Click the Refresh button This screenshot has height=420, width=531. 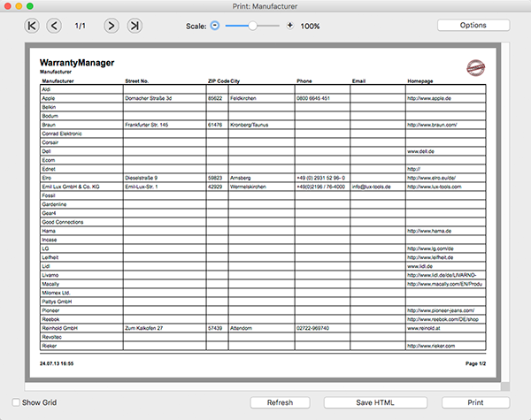[x=280, y=402]
